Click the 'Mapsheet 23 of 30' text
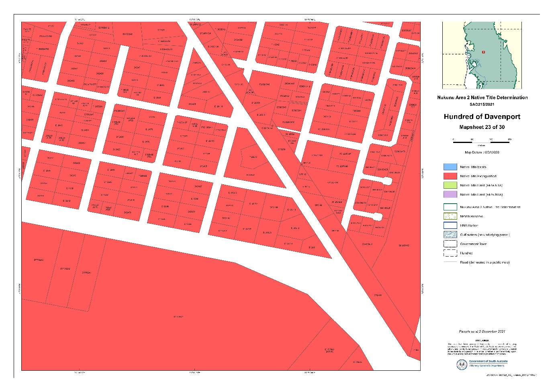The height and width of the screenshot is (392, 554). coord(482,127)
